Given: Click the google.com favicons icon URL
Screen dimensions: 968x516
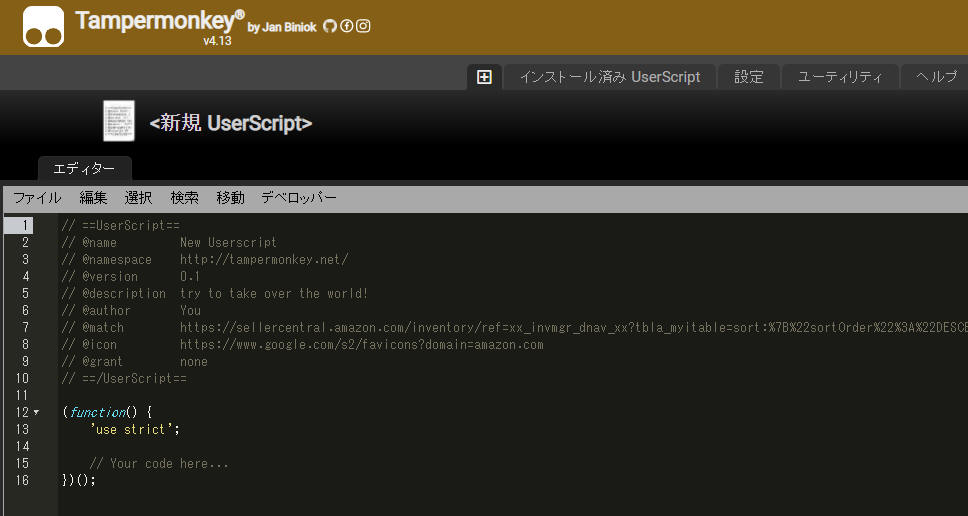Looking at the screenshot, I should click(x=362, y=344).
